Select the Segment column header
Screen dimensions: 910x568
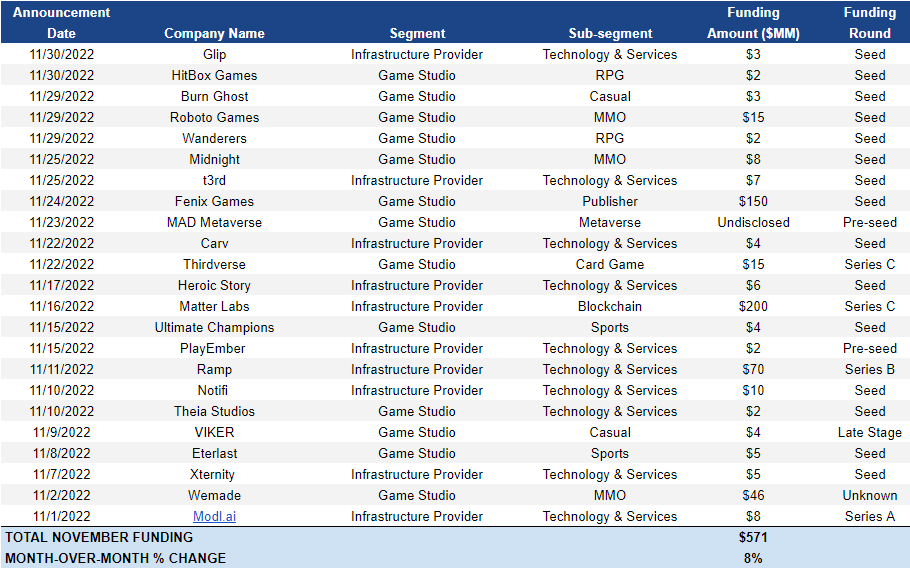point(417,34)
